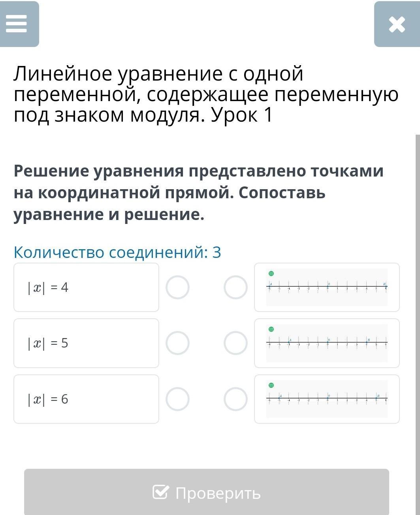Viewport: 420px width, 515px height.
Task: Select connector circle next to |x| = 5
Action: [177, 343]
